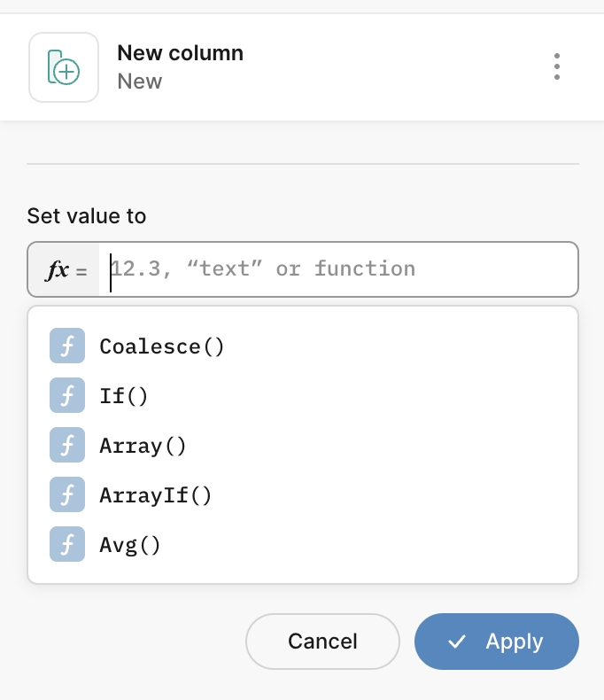Viewport: 604px width, 700px height.
Task: Click the fx formula icon
Action: [66, 269]
